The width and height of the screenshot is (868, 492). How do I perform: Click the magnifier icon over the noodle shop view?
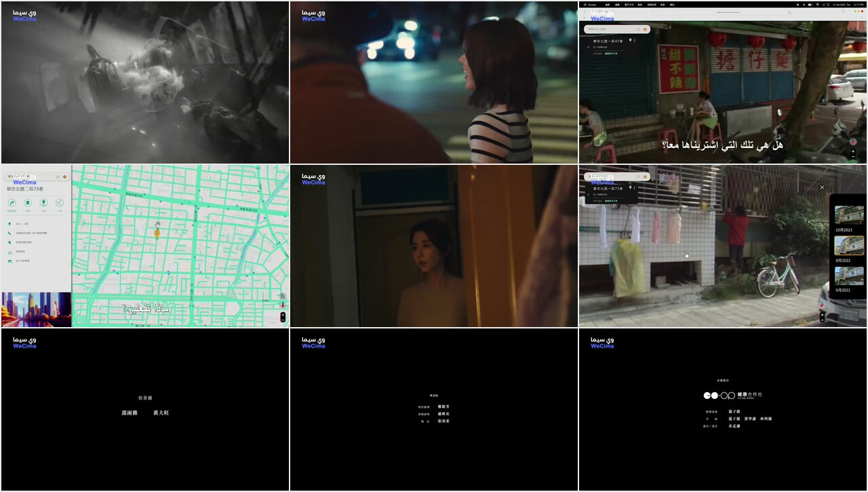(x=638, y=29)
